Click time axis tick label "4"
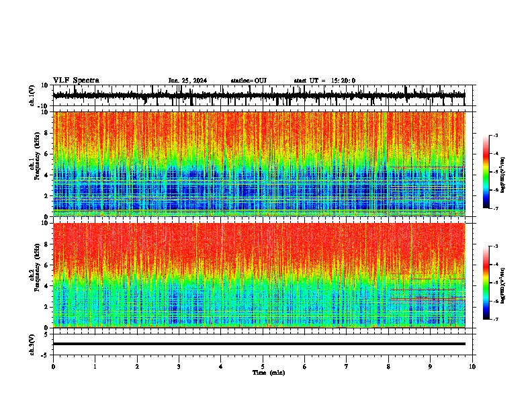Image resolution: width=532 pixels, height=411 pixels. point(221,367)
